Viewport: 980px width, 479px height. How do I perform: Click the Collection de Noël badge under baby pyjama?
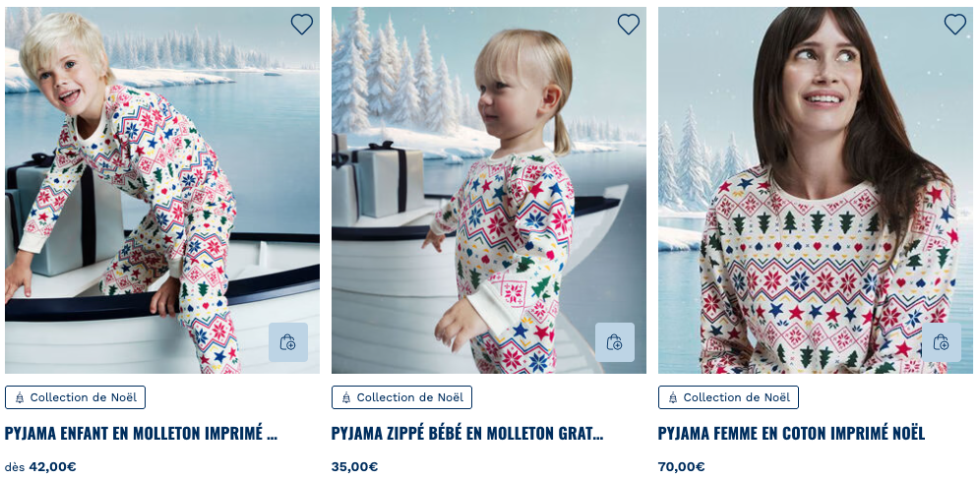(x=402, y=397)
